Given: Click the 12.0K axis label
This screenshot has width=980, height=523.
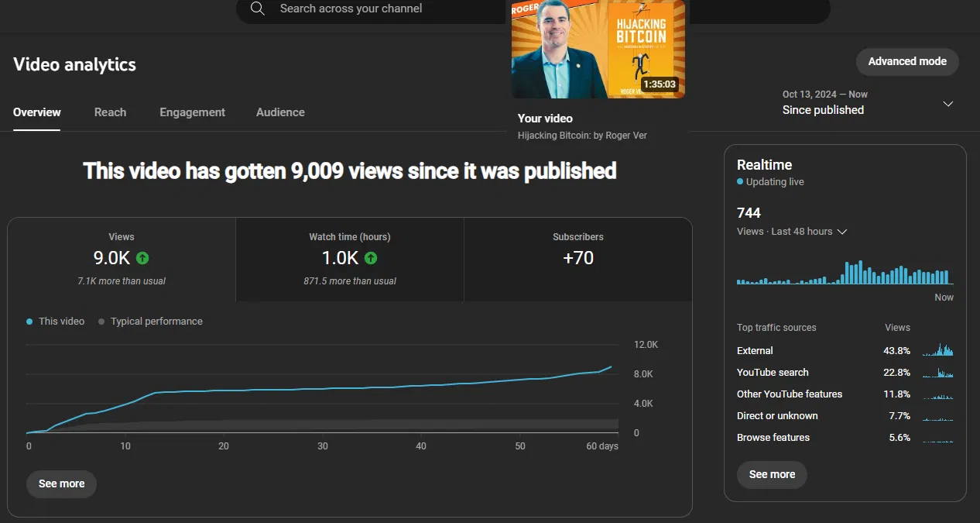Looking at the screenshot, I should [x=646, y=345].
